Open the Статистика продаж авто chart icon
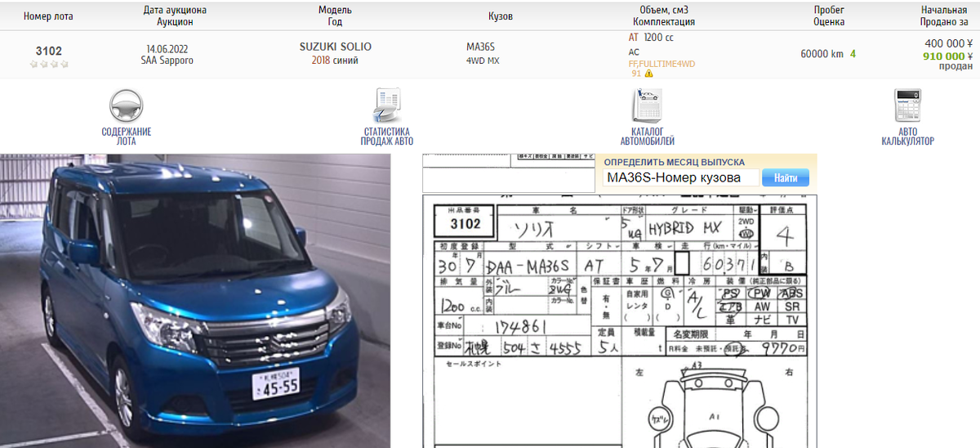The image size is (980, 448). (x=387, y=106)
